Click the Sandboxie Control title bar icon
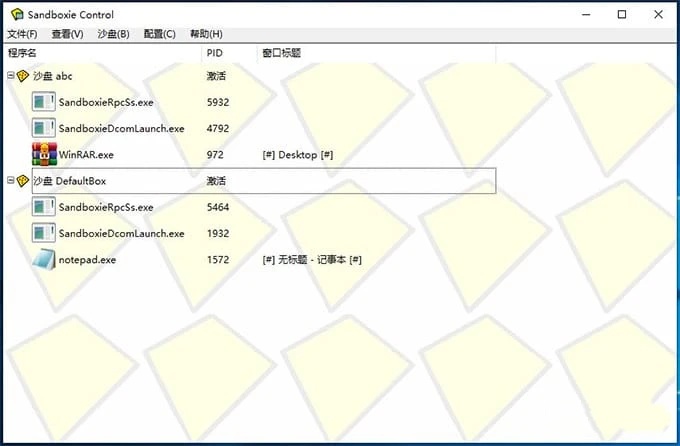Image resolution: width=680 pixels, height=446 pixels. (17, 14)
